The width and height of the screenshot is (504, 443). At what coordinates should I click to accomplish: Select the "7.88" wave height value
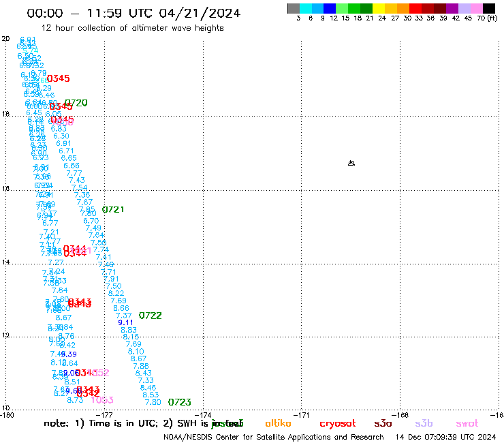[x=141, y=366]
